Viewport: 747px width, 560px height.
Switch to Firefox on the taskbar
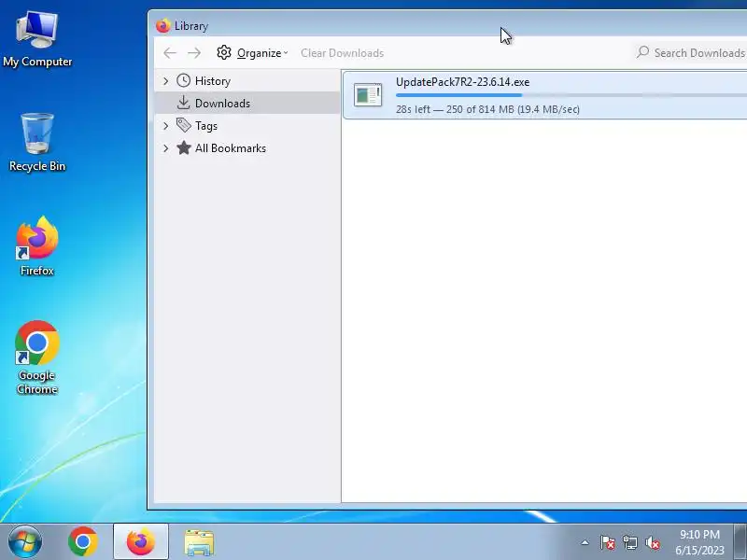point(141,542)
